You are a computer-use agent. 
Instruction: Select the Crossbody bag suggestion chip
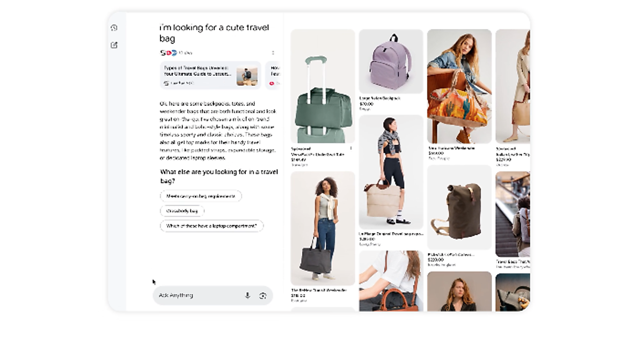pos(182,211)
